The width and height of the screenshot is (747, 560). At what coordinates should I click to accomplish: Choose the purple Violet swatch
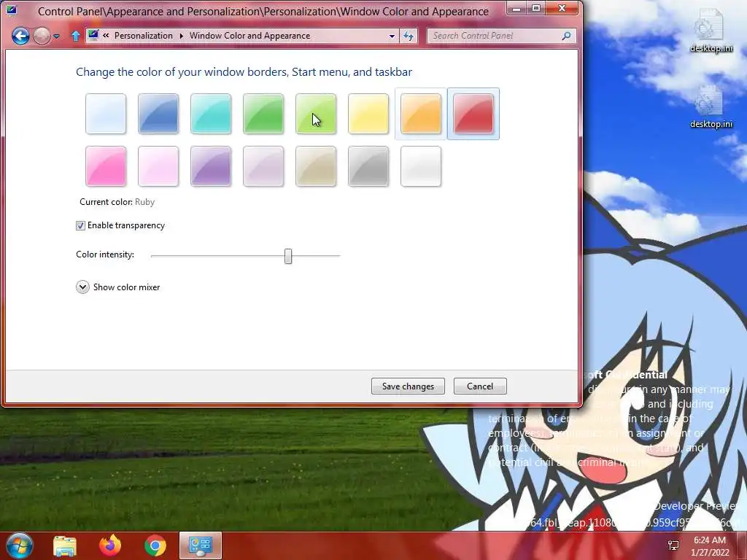[211, 166]
